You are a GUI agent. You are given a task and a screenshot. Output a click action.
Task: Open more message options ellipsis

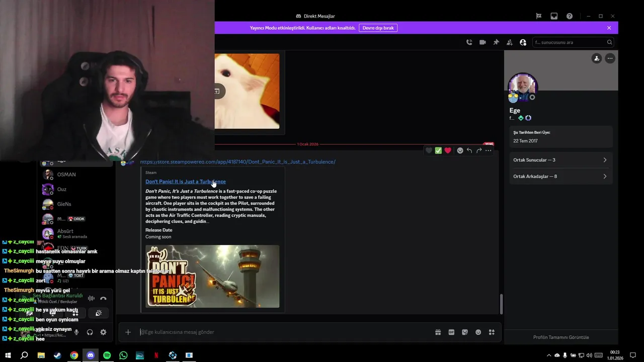(488, 150)
